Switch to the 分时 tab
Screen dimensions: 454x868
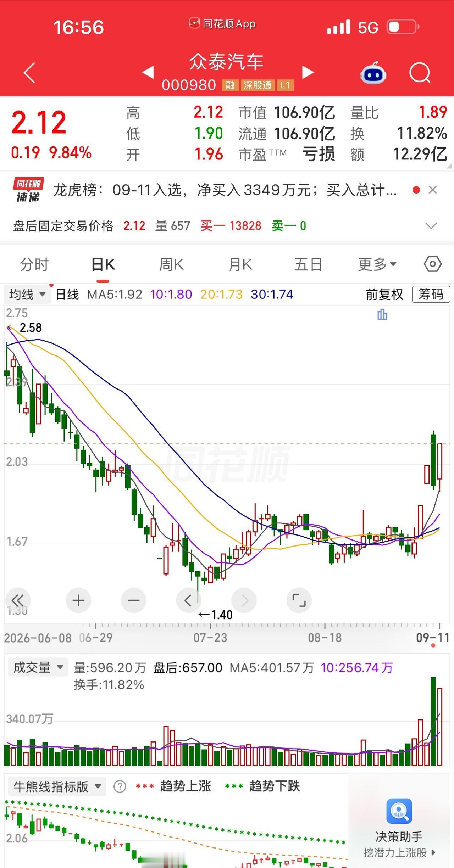point(34,264)
